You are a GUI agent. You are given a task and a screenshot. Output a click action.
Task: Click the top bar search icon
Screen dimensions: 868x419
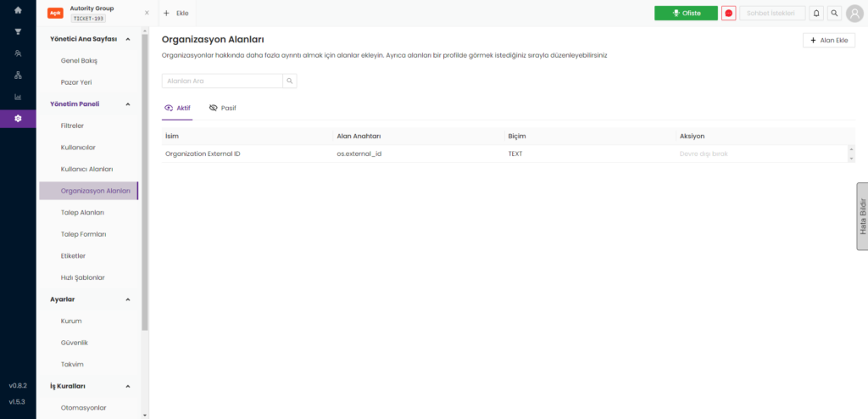point(835,14)
